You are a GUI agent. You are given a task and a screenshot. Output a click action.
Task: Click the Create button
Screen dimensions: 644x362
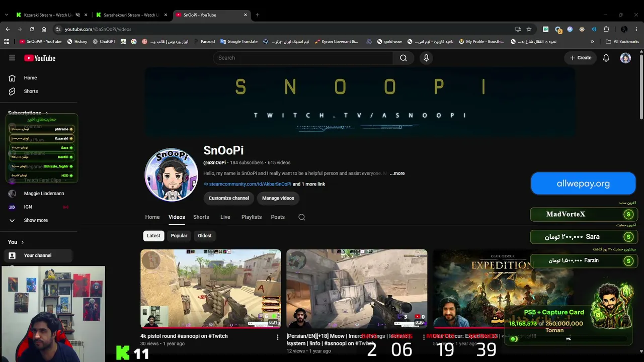coord(581,58)
